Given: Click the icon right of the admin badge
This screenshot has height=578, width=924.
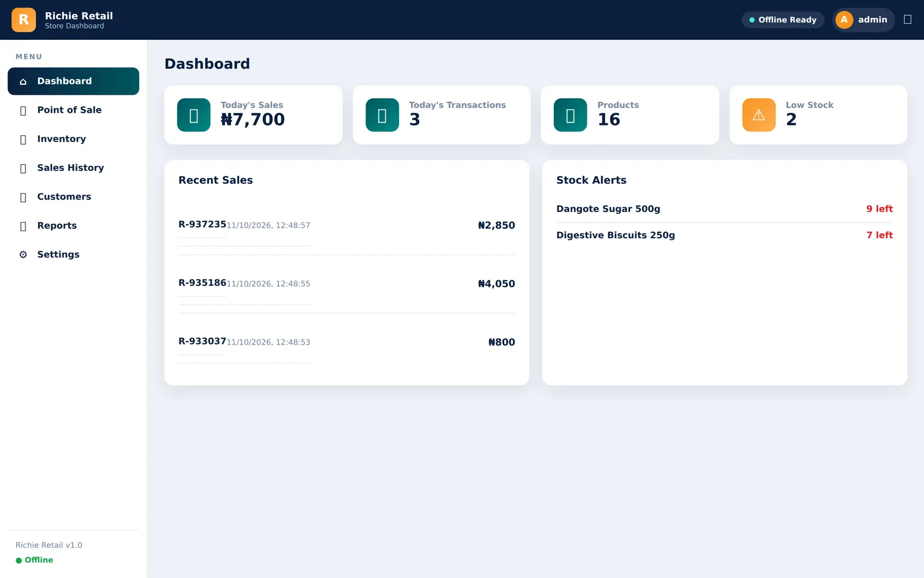Looking at the screenshot, I should (x=907, y=20).
